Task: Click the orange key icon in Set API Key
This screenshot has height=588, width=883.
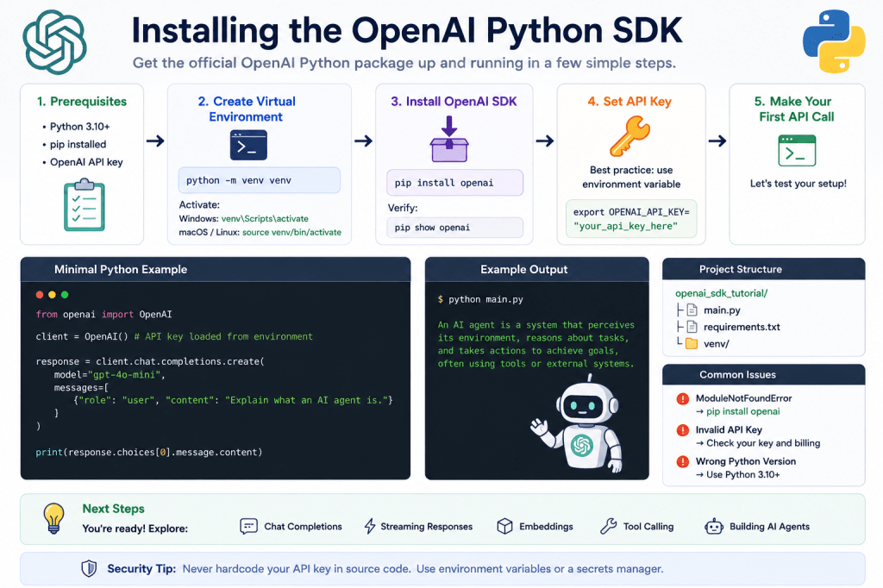Action: point(629,135)
